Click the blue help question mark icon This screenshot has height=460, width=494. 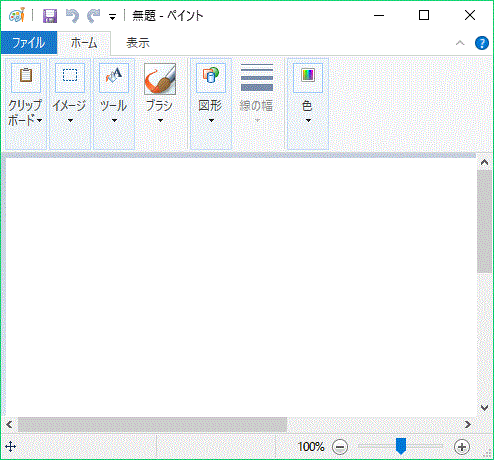482,43
